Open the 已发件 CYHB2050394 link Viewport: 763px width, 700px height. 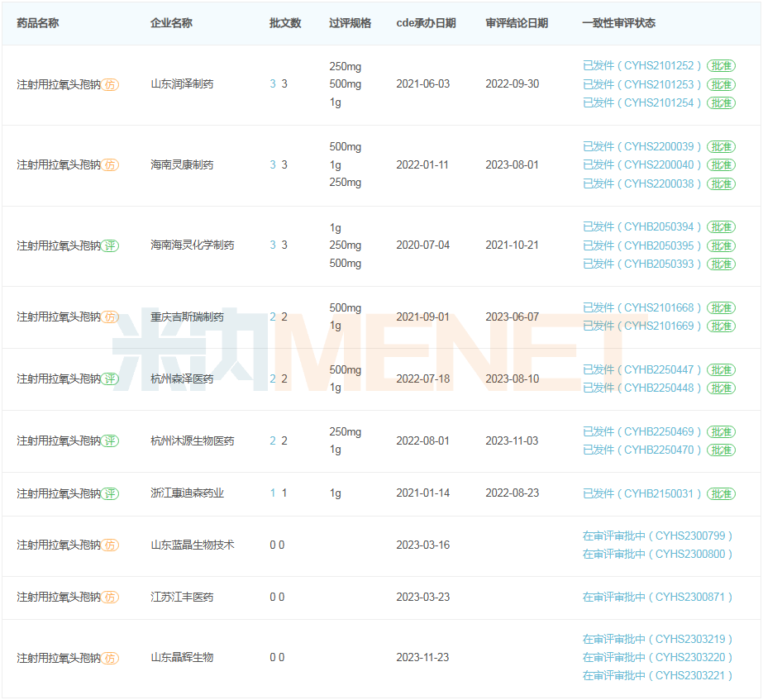coord(641,226)
